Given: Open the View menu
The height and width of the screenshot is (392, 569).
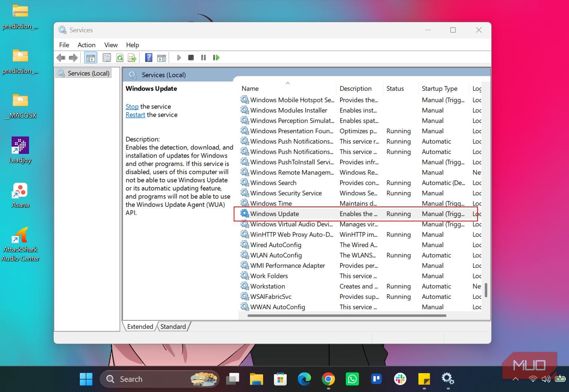Looking at the screenshot, I should (x=111, y=45).
